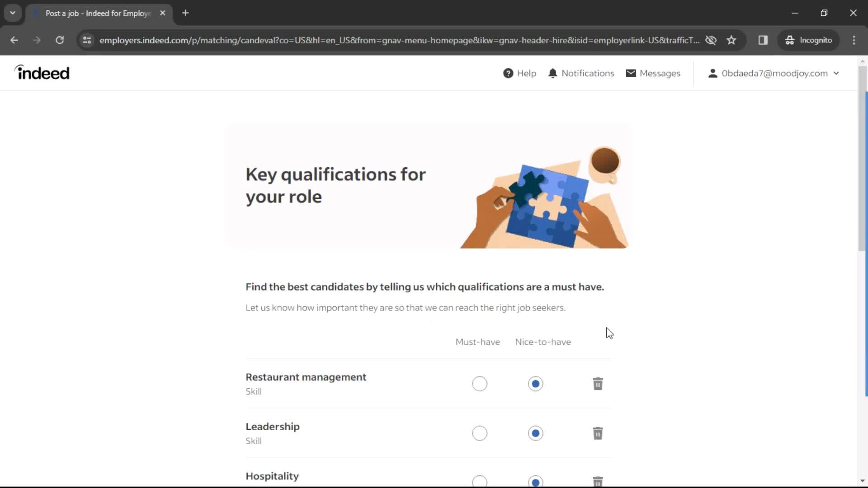Open the Messages inbox
The image size is (868, 488).
tap(653, 73)
